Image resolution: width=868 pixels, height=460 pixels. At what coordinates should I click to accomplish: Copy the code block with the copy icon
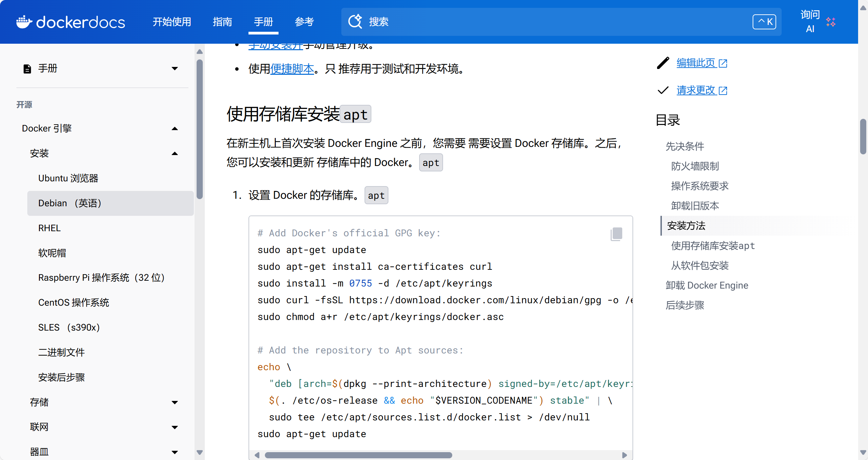click(x=616, y=234)
